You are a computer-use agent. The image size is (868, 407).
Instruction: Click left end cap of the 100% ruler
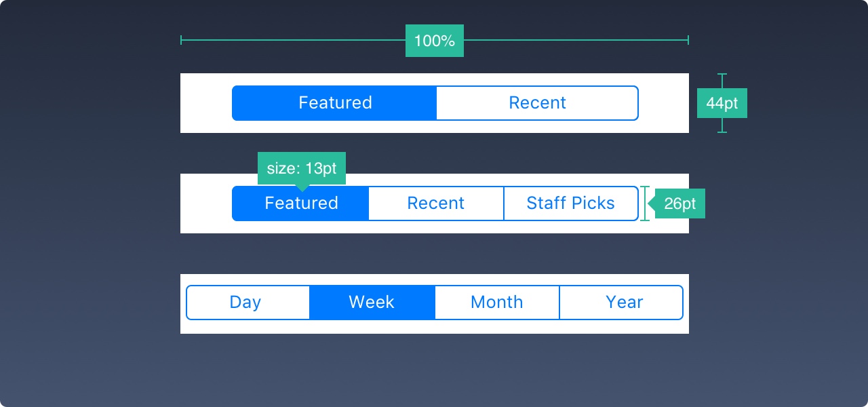[181, 41]
